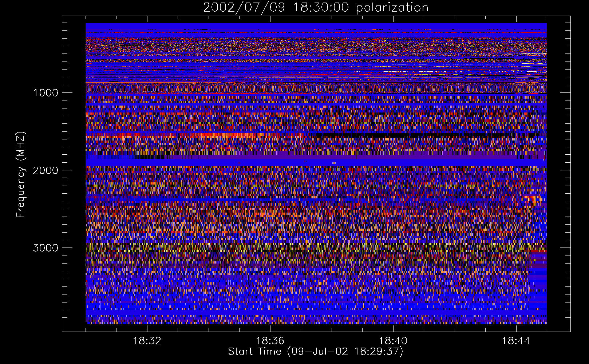Click the 18:40 time tick label
The width and height of the screenshot is (589, 364).
pyautogui.click(x=393, y=341)
